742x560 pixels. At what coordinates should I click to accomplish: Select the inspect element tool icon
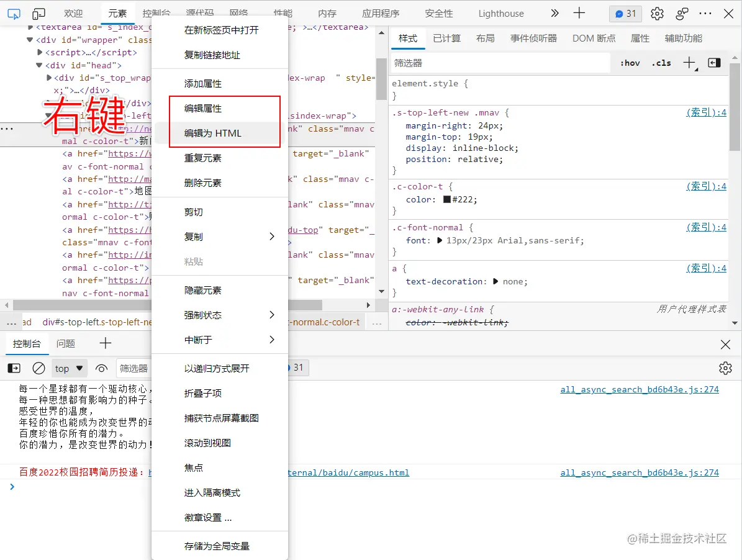[14, 12]
